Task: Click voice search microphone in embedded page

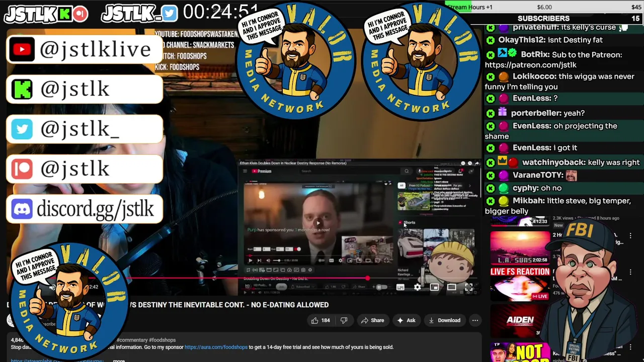Action: [420, 171]
